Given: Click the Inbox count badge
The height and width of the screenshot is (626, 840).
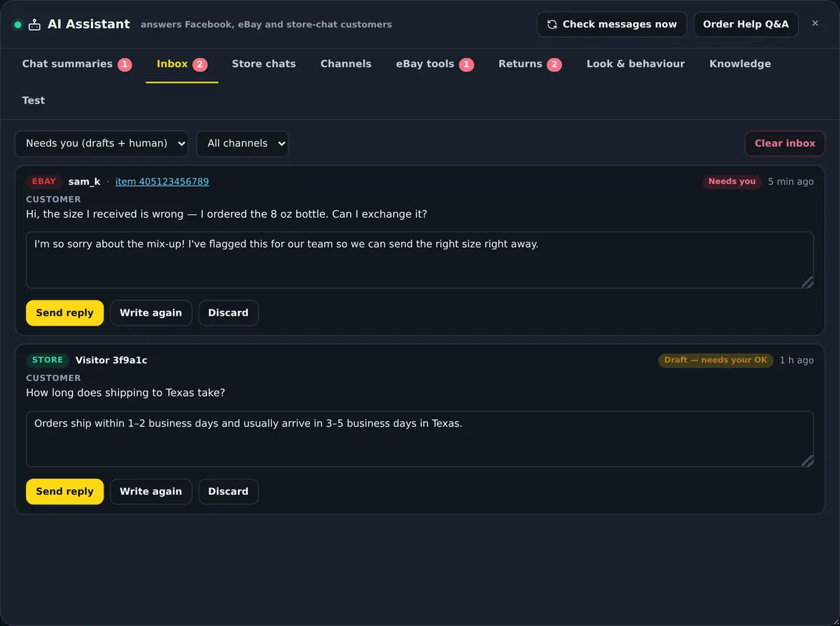Looking at the screenshot, I should 199,65.
